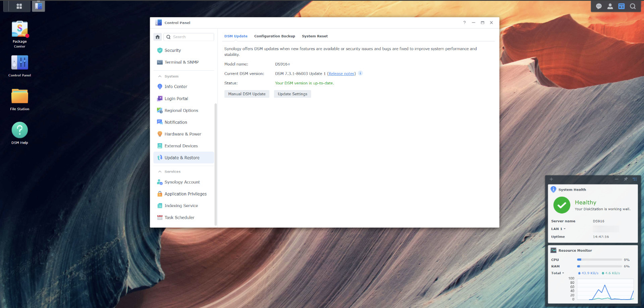This screenshot has height=308, width=644.
Task: Open the notifications speech bubble icon
Action: [x=599, y=6]
